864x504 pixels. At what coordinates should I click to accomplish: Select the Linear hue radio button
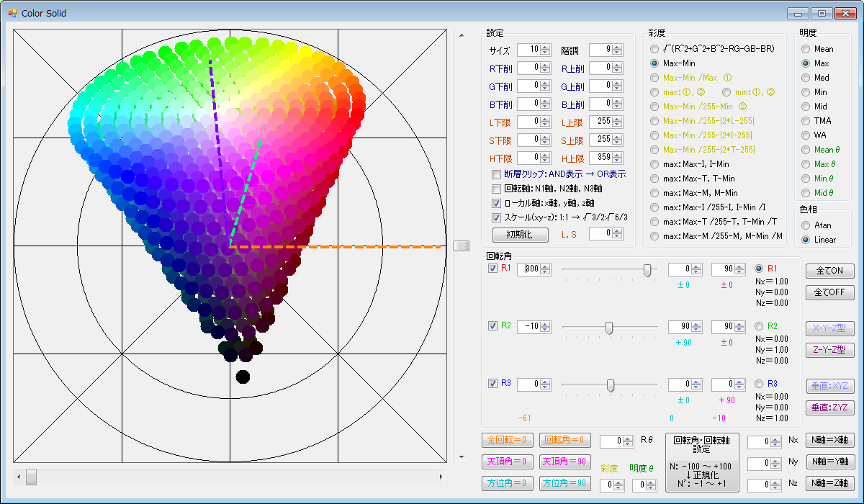pyautogui.click(x=806, y=240)
